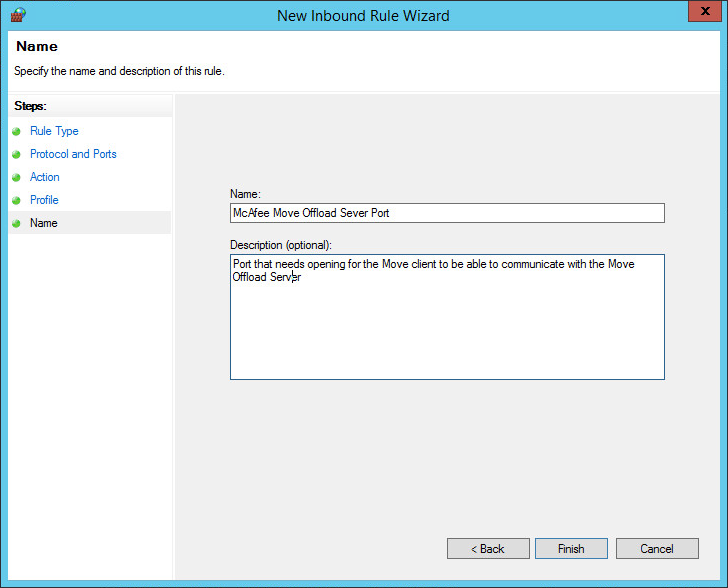Close the wizard with the red X
The height and width of the screenshot is (588, 728).
(x=704, y=11)
